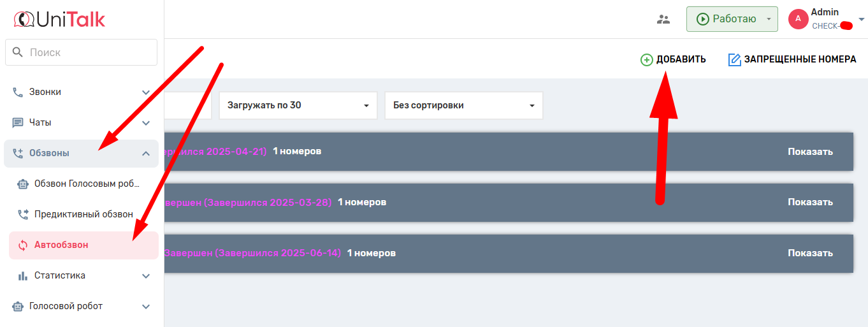Open the Статистика menu item
Image resolution: width=868 pixels, height=327 pixels.
coord(60,275)
